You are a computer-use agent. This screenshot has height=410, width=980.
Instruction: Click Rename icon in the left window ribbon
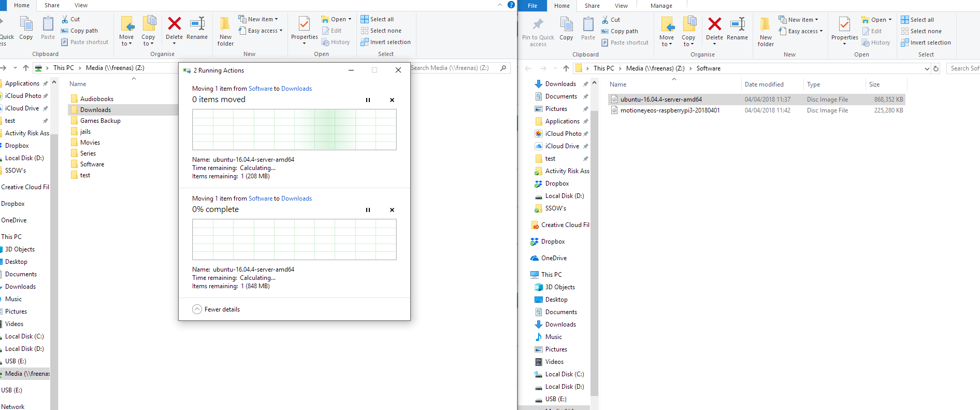point(197,24)
